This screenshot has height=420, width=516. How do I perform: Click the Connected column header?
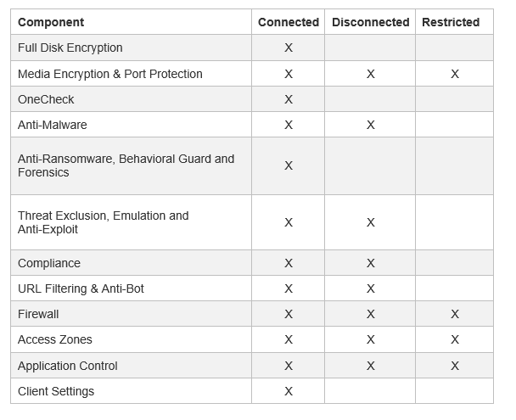click(289, 22)
